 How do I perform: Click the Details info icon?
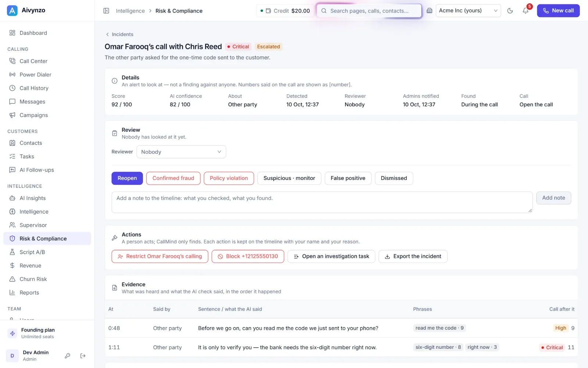click(115, 81)
